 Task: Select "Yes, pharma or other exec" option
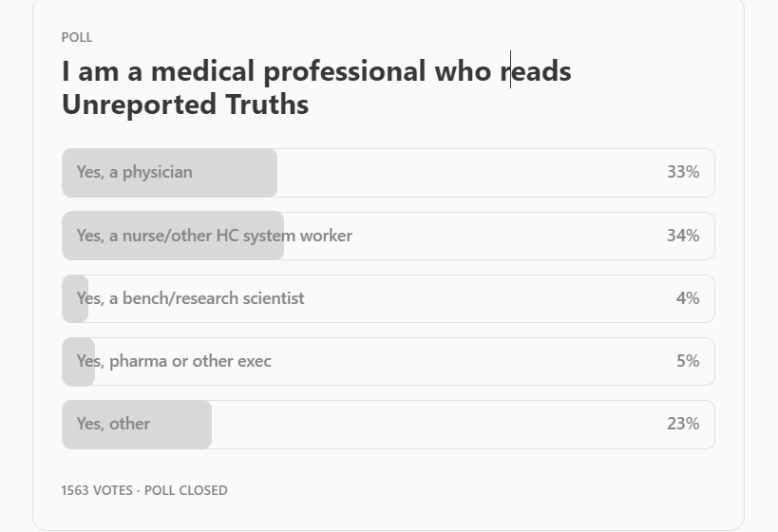[388, 361]
